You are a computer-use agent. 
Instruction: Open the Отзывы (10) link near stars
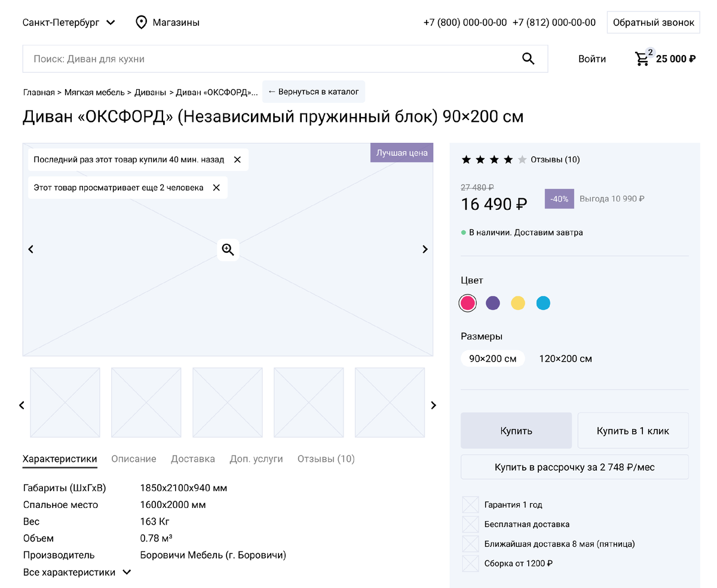(555, 160)
